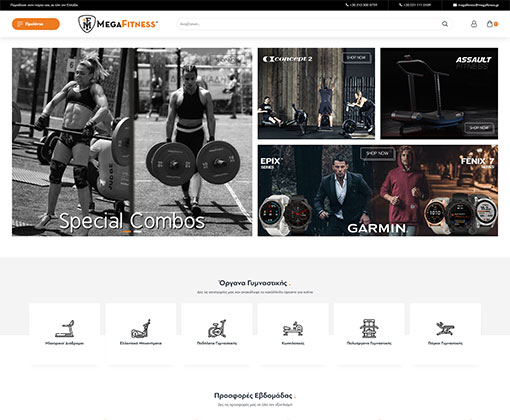Open the shopping cart icon
Screen dimensions: 510x420
[x=492, y=24]
